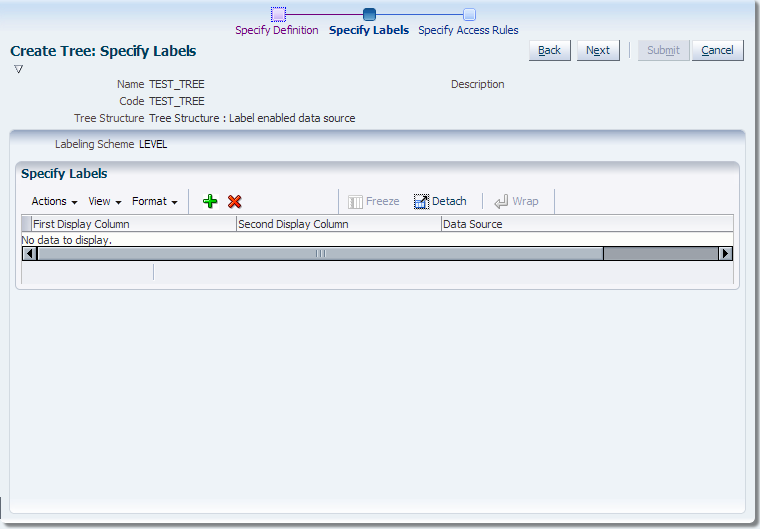This screenshot has width=760, height=529.
Task: Click the TEST_TREE name value
Action: tap(177, 84)
